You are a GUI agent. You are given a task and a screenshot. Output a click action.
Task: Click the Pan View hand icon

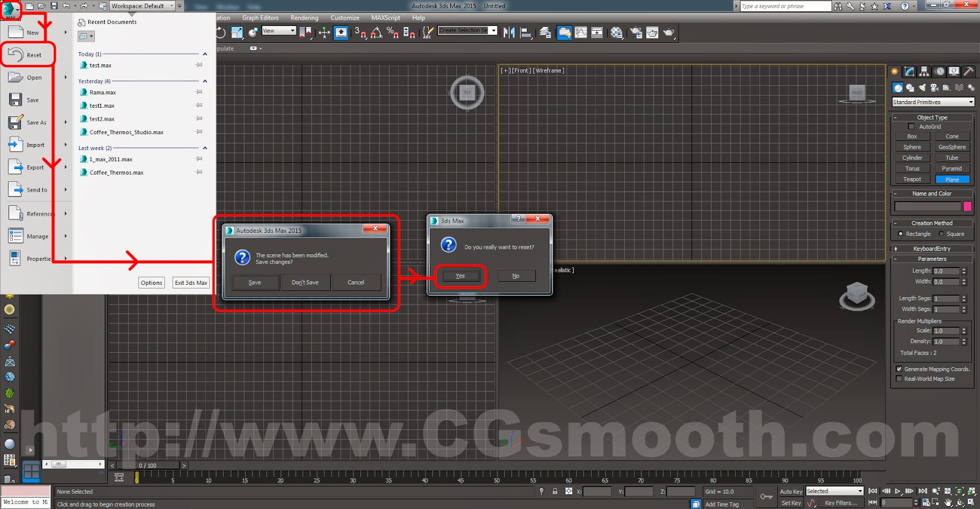tap(948, 503)
